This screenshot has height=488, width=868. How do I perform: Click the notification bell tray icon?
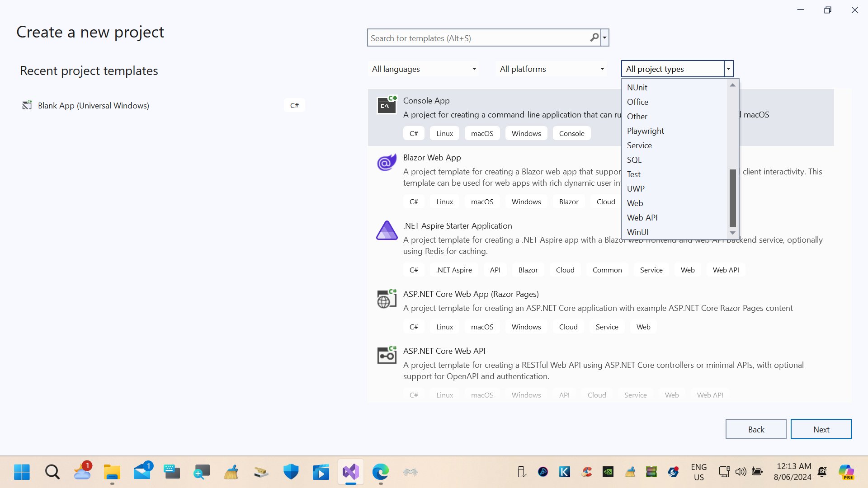822,472
